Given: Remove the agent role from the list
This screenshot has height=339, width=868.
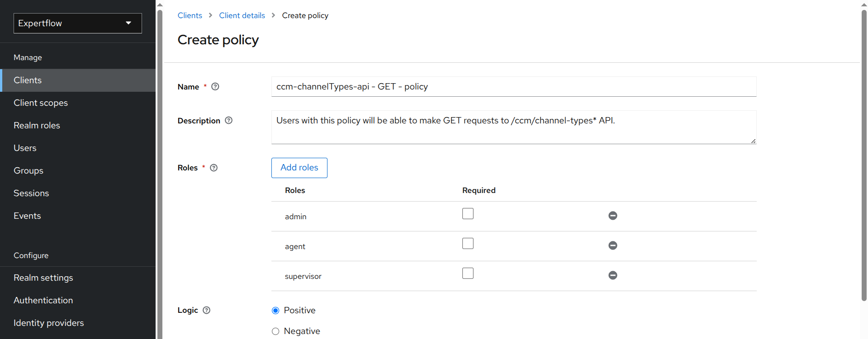Looking at the screenshot, I should (612, 245).
